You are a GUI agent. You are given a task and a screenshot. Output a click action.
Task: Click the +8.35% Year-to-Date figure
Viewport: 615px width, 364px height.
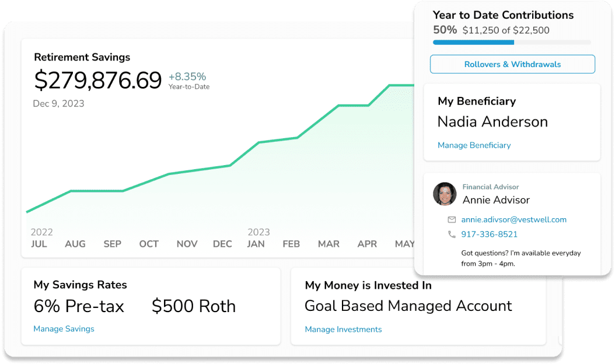189,81
